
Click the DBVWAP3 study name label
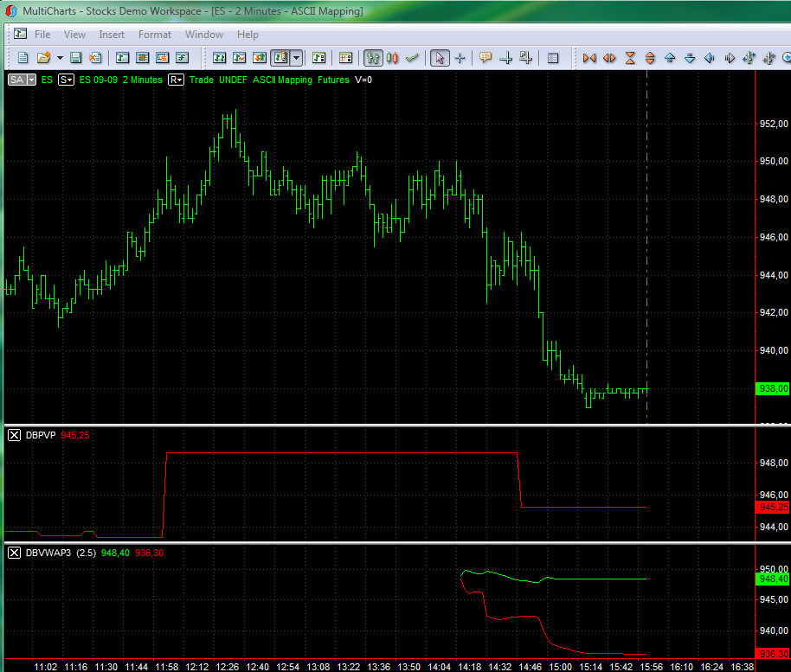(x=48, y=553)
